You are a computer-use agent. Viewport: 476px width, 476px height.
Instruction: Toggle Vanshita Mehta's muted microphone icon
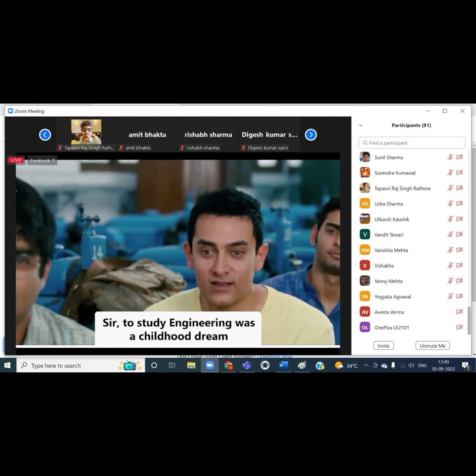(x=450, y=250)
